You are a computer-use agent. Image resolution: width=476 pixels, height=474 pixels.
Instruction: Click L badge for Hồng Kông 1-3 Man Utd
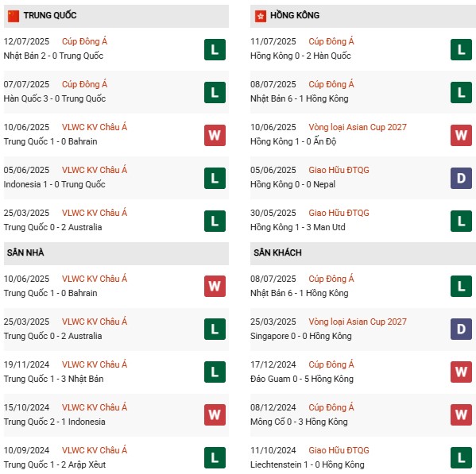(461, 221)
